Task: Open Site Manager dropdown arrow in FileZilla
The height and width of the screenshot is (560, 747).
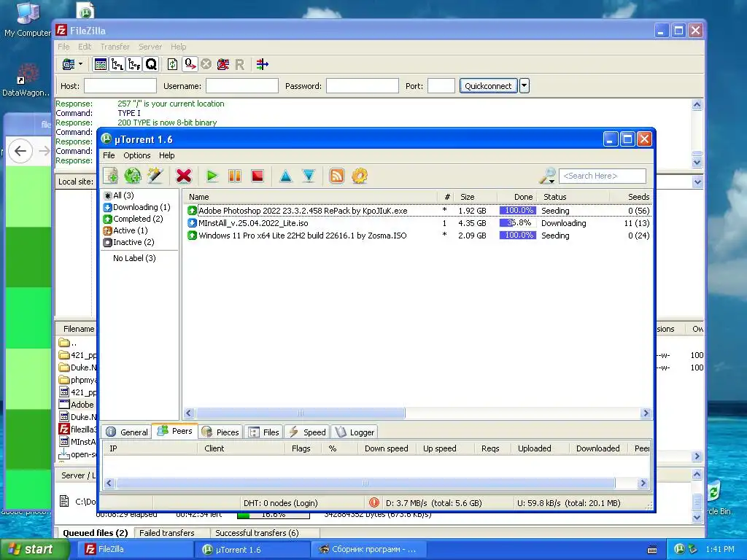Action: point(80,64)
